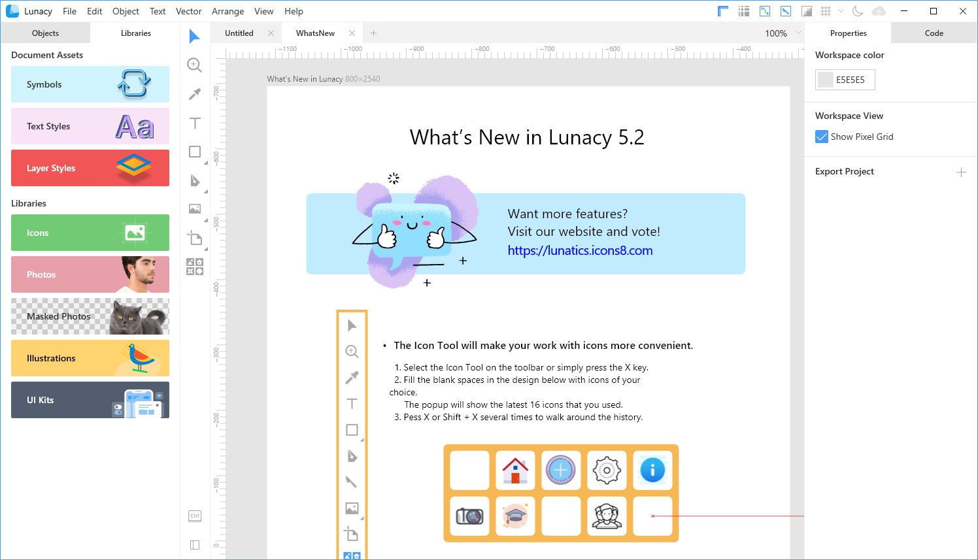
Task: Expand the artboard tool options triangle
Action: click(206, 249)
